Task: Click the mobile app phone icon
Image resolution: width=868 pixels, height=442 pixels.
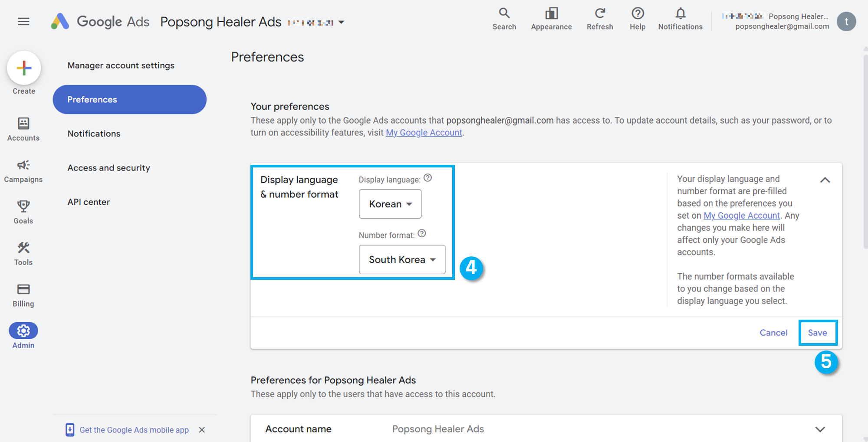Action: click(x=70, y=430)
